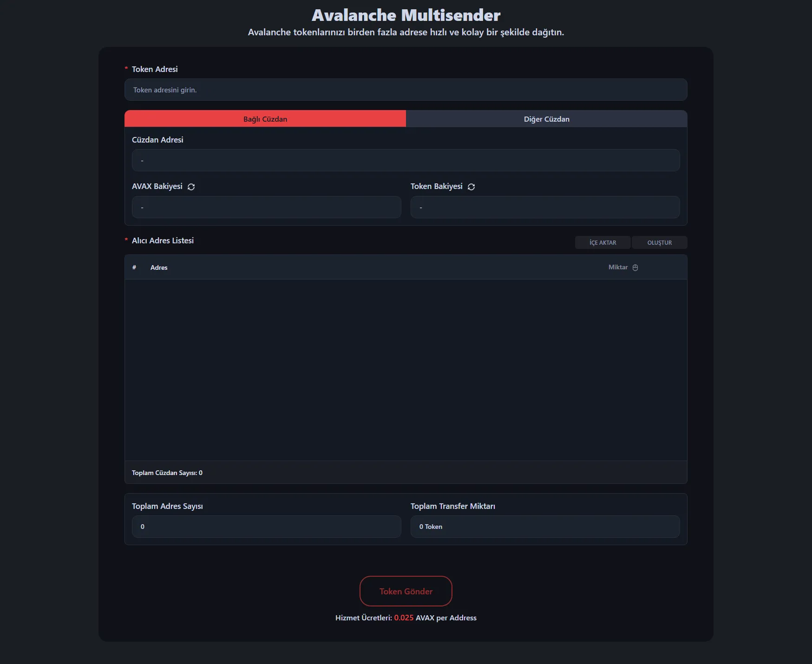Select the AVAX Bakiyesi value field
Screen dimensions: 812x664
[266, 207]
